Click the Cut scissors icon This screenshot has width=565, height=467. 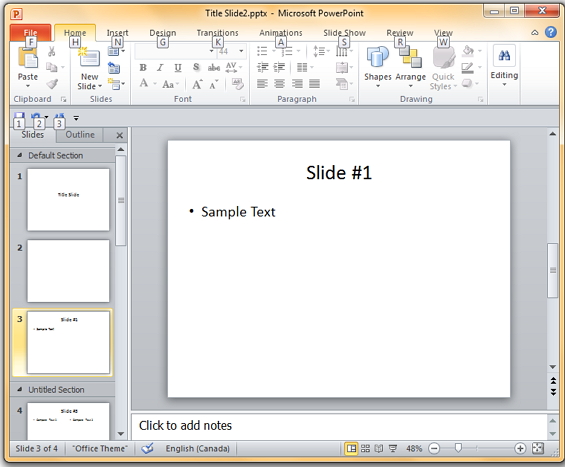pos(52,52)
